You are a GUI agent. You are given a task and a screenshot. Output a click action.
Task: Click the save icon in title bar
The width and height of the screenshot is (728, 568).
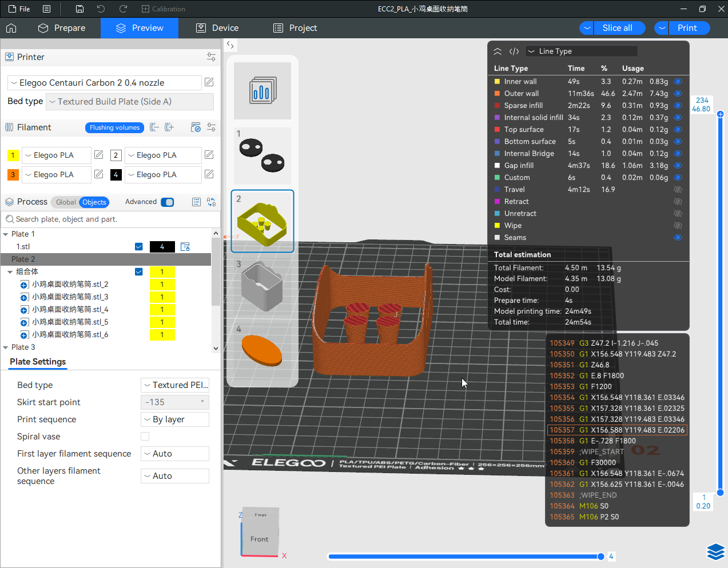(x=79, y=9)
